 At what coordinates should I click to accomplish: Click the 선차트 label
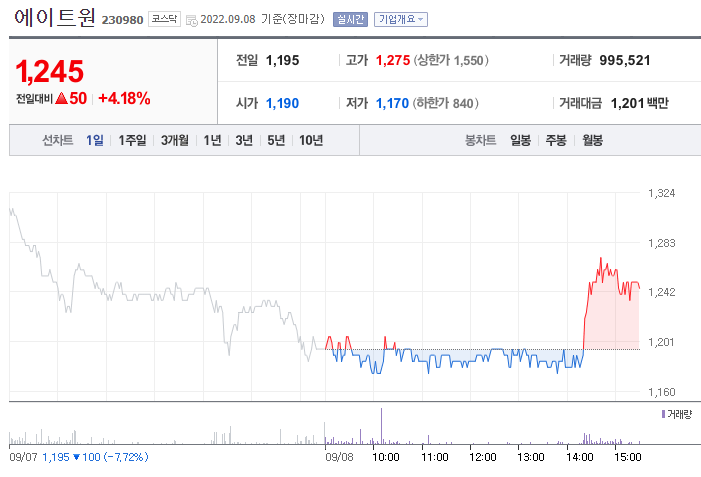point(58,140)
